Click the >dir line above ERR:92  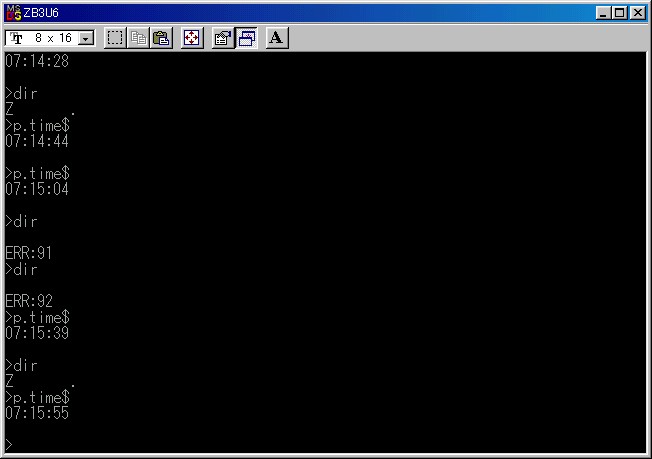(x=21, y=269)
